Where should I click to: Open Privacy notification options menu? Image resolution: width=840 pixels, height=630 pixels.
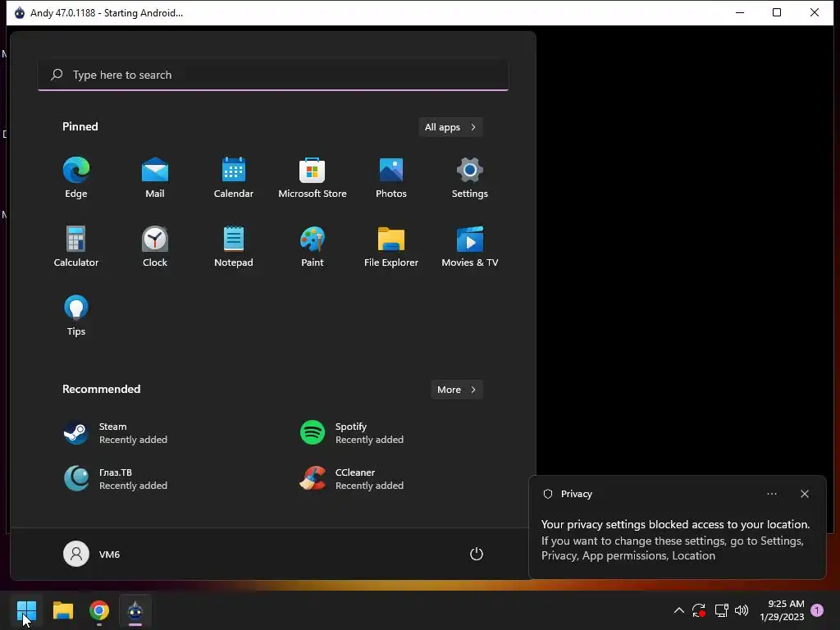tap(772, 494)
